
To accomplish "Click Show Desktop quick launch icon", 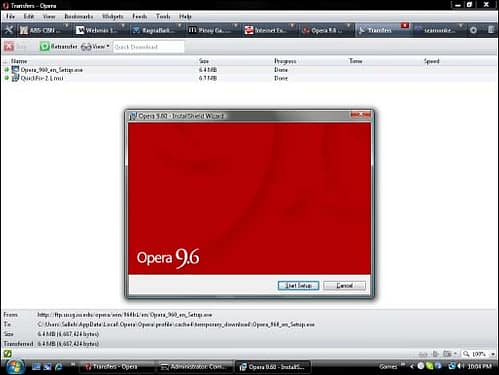I will tap(36, 367).
